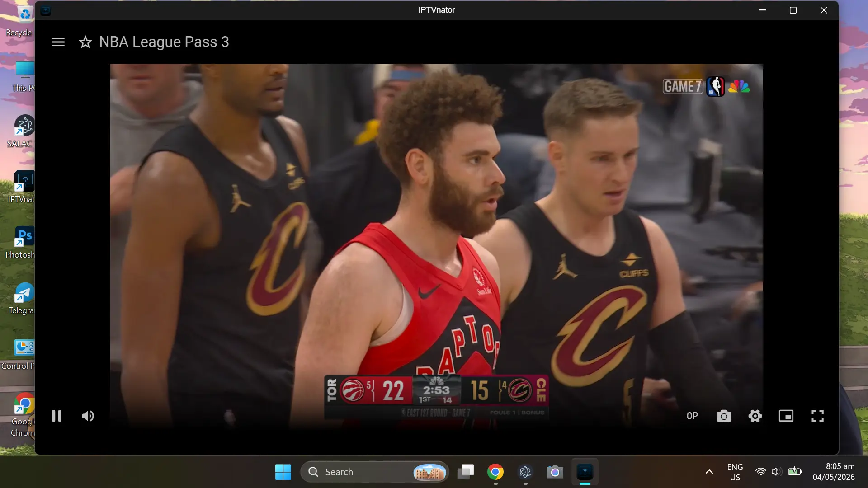Select Photoshop desktop shortcut
The image size is (868, 488).
tap(20, 243)
